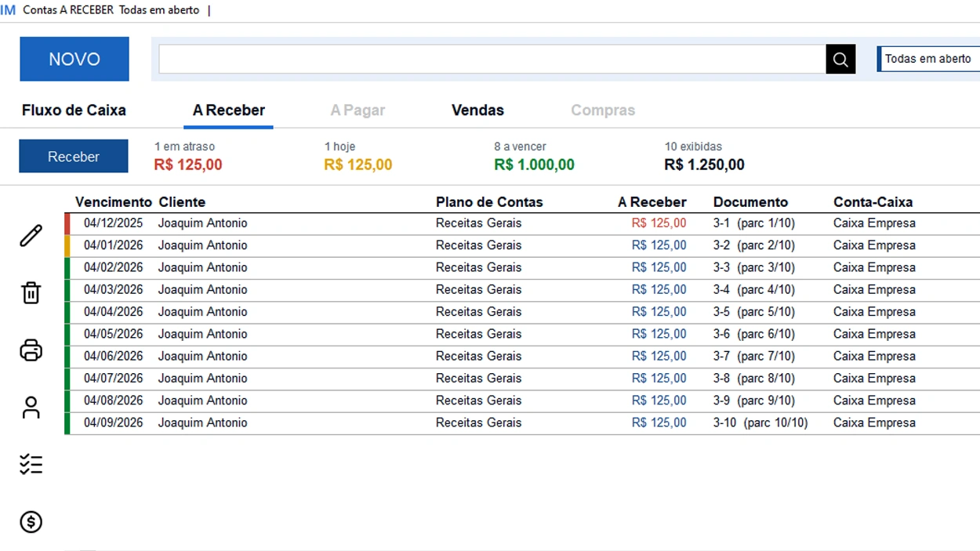Switch to the Fluxo de Caixa tab

click(x=74, y=111)
